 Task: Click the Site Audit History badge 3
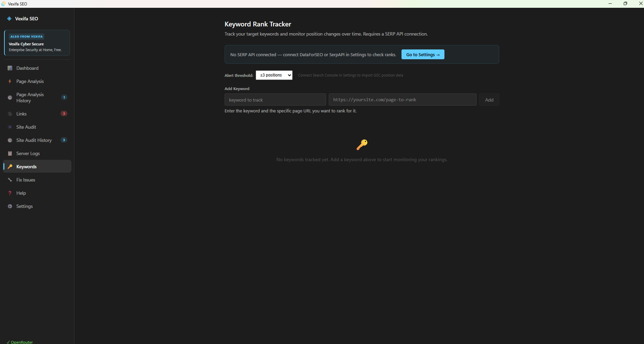(x=64, y=140)
